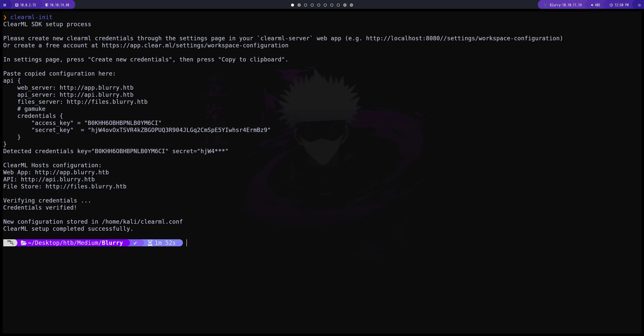Switch to the first workspace dot
644x336 pixels.
point(292,5)
